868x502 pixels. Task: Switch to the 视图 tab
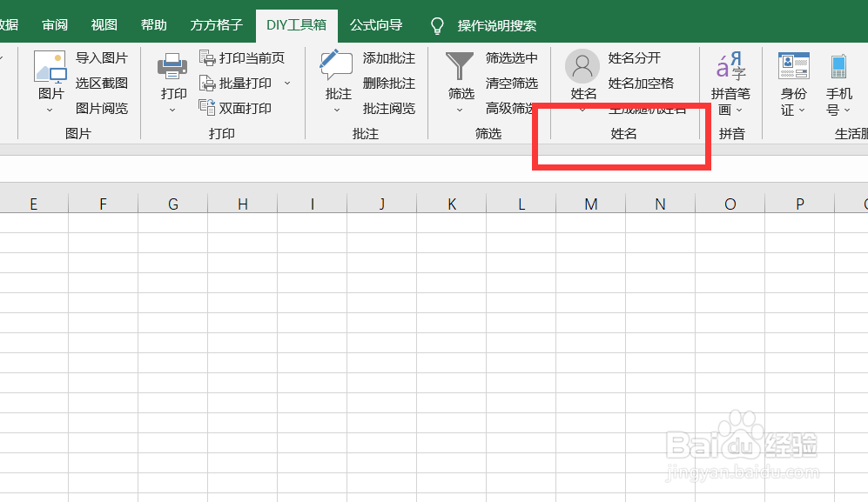(104, 25)
